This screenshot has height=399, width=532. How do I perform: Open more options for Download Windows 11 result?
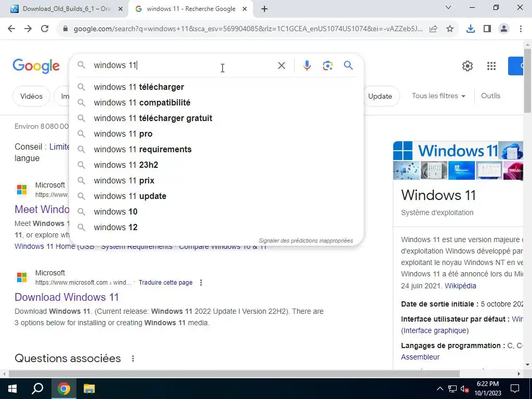(201, 283)
